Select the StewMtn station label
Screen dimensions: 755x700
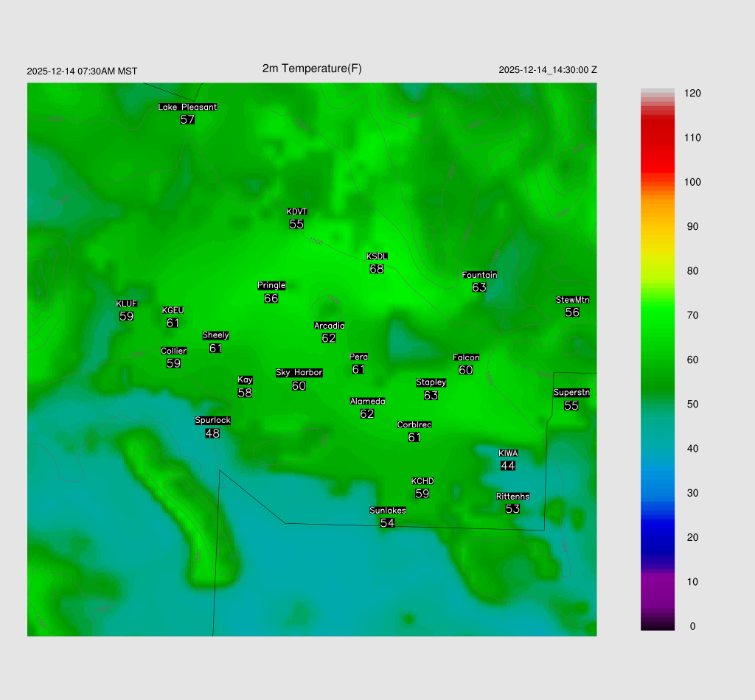tap(572, 300)
